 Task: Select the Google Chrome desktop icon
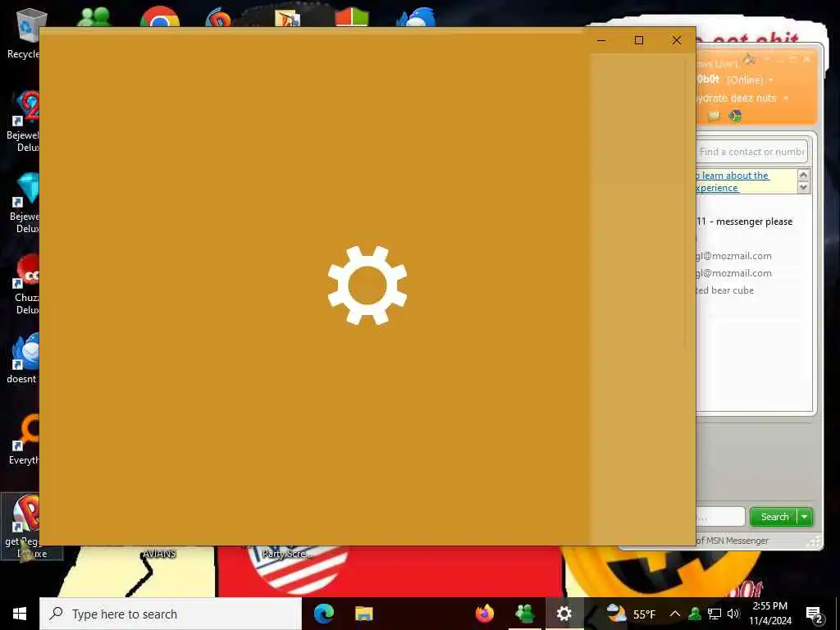click(160, 16)
